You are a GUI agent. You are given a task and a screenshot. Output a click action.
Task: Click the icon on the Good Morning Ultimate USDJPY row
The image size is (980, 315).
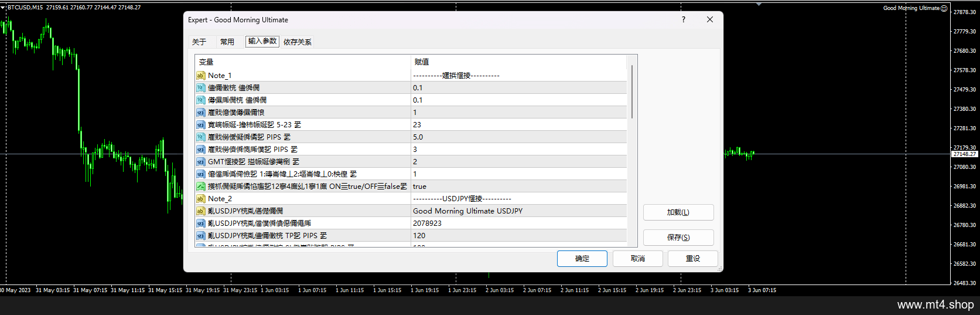click(x=200, y=211)
